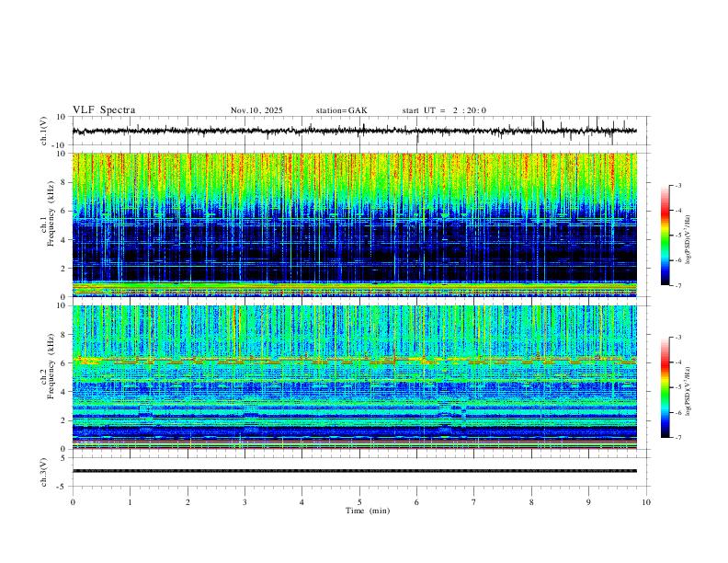The image size is (728, 563).
Task: Click time axis tick label "10"
Action: pyautogui.click(x=646, y=502)
